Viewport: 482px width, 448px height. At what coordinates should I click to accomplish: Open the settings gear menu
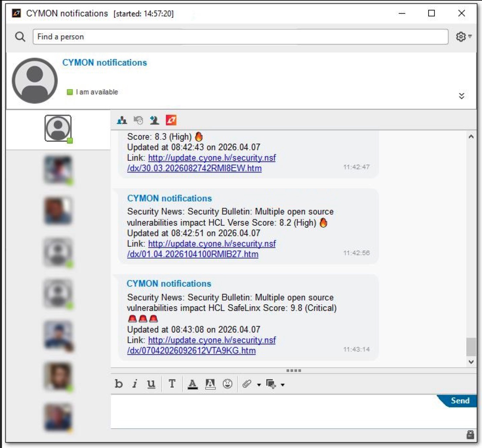461,36
